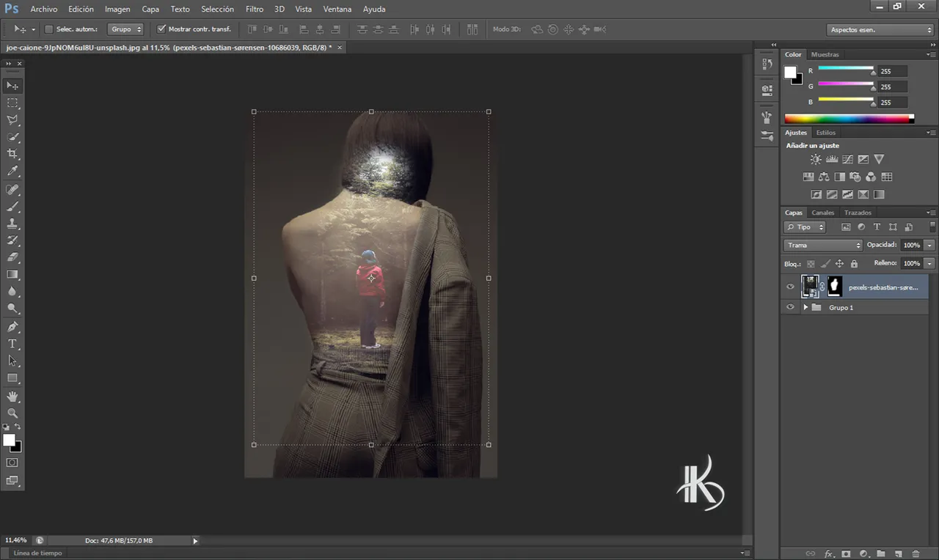Image resolution: width=939 pixels, height=560 pixels.
Task: Select the Clone Stamp tool
Action: point(12,224)
